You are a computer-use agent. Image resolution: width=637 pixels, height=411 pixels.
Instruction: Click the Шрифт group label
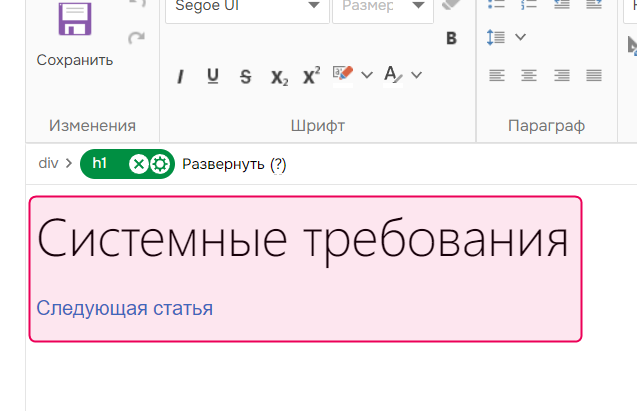coord(318,126)
